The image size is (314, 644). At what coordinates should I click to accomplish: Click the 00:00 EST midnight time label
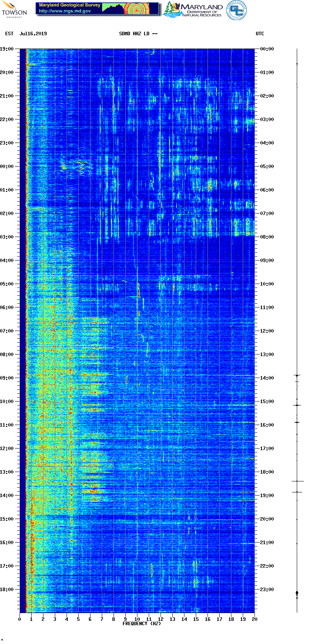[x=7, y=166]
